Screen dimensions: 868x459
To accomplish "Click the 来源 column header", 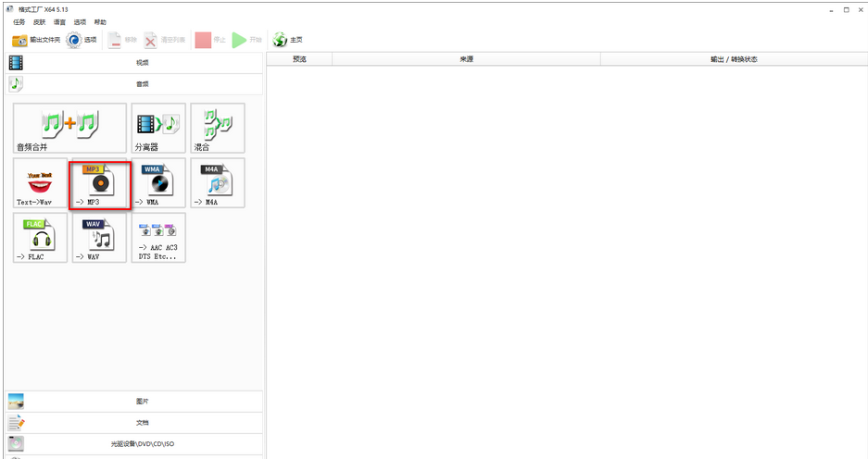I will (467, 59).
